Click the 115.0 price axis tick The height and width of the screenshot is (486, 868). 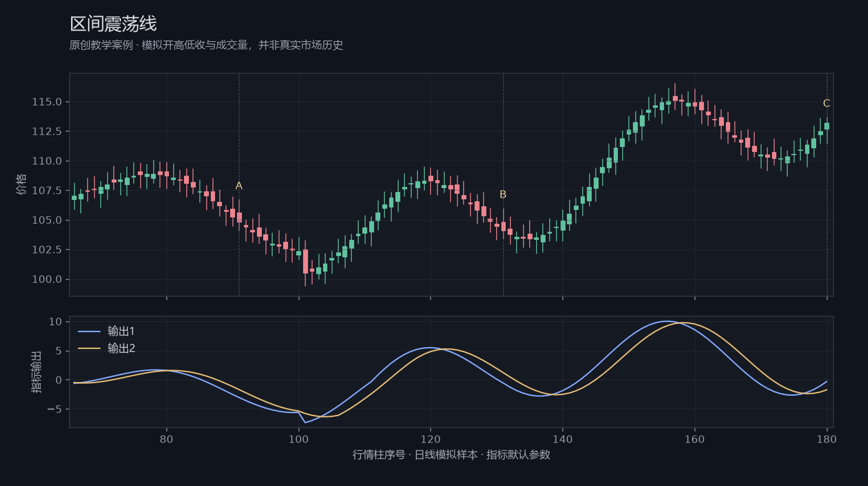47,102
